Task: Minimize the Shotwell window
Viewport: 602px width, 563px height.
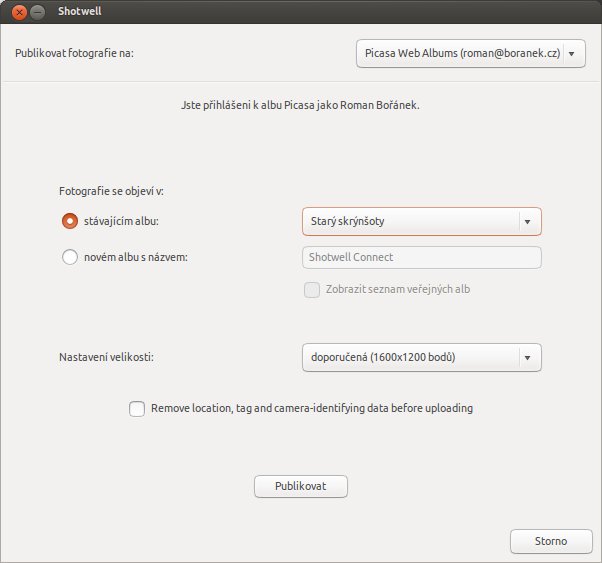Action: click(x=38, y=13)
